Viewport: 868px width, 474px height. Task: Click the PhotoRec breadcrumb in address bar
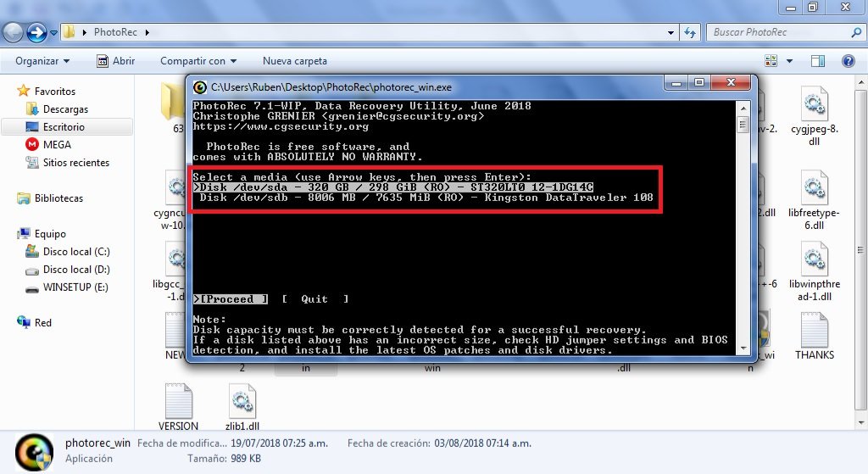pyautogui.click(x=115, y=32)
